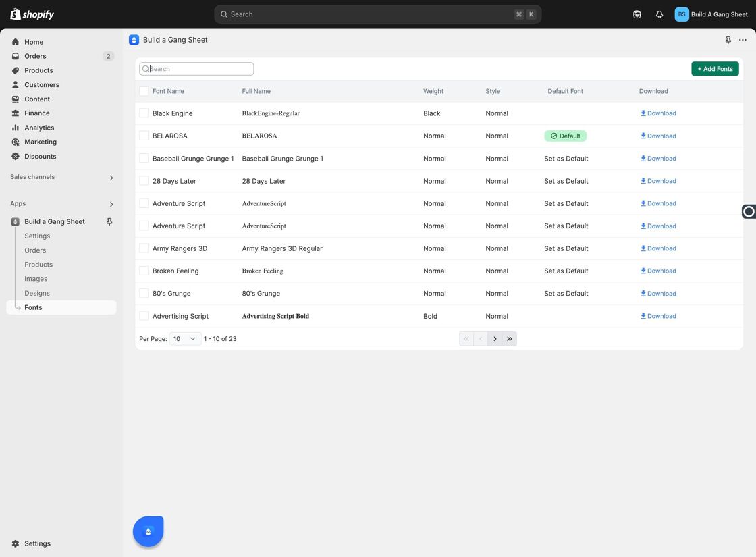Image resolution: width=756 pixels, height=557 pixels.
Task: Open the Designs submenu item
Action: point(37,293)
